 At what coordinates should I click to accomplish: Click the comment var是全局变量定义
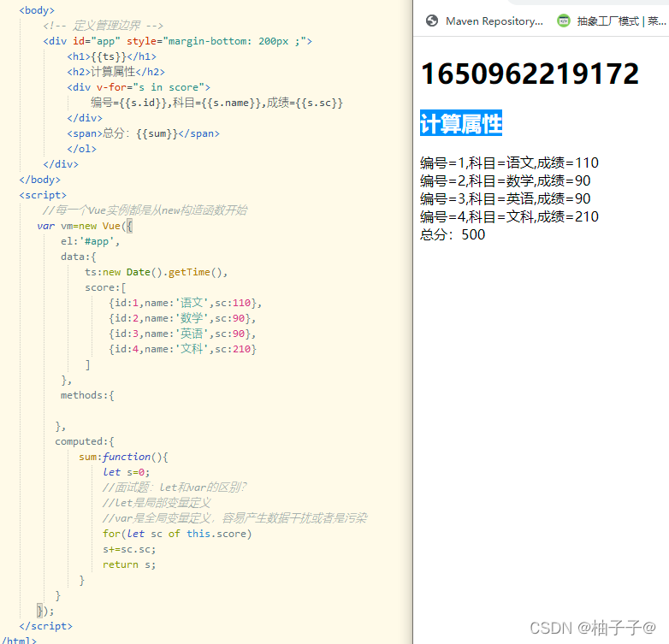234,518
